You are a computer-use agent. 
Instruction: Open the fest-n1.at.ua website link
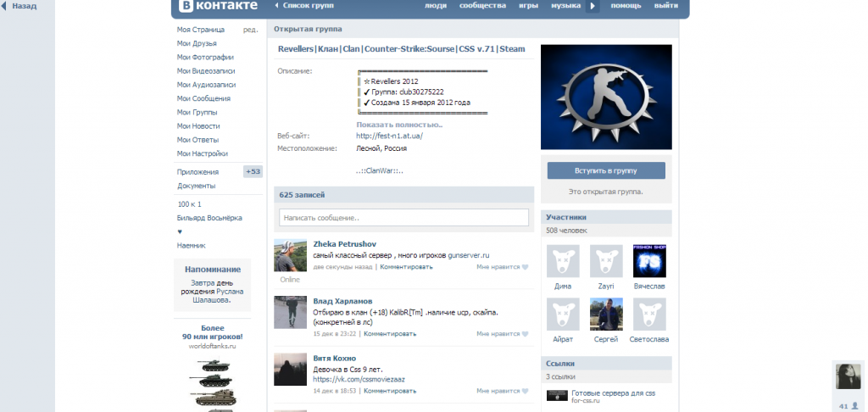tap(389, 136)
